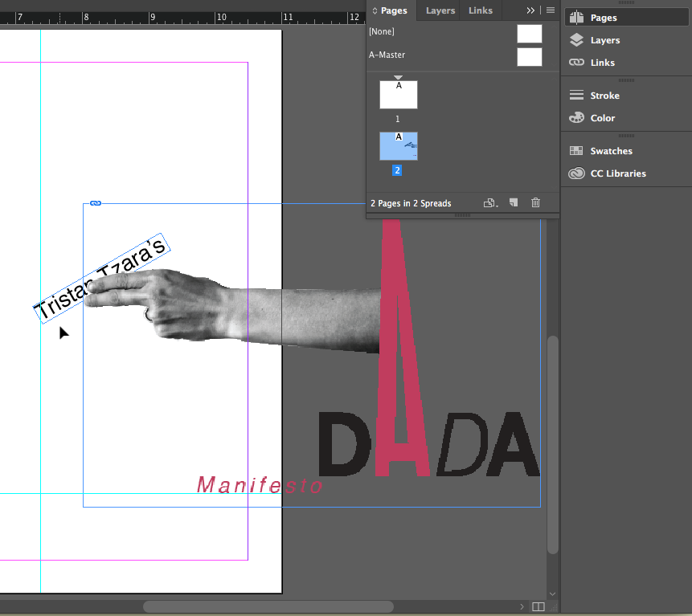The width and height of the screenshot is (692, 616).
Task: Select the page 2 thumbnail
Action: click(399, 146)
